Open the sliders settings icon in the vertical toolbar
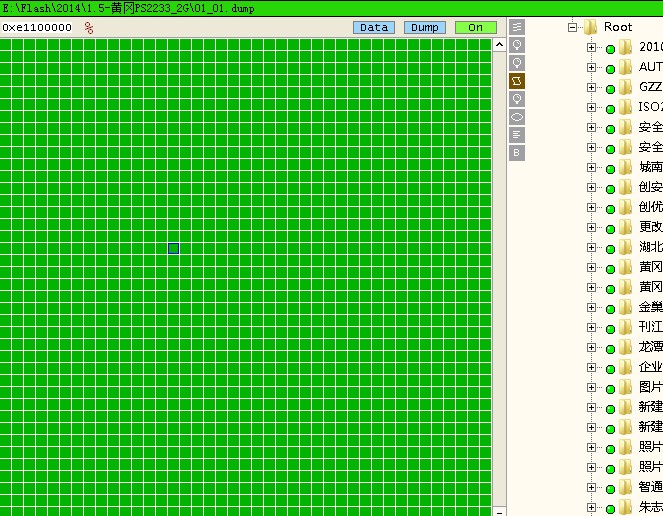Image resolution: width=663 pixels, height=516 pixels. pos(517,27)
